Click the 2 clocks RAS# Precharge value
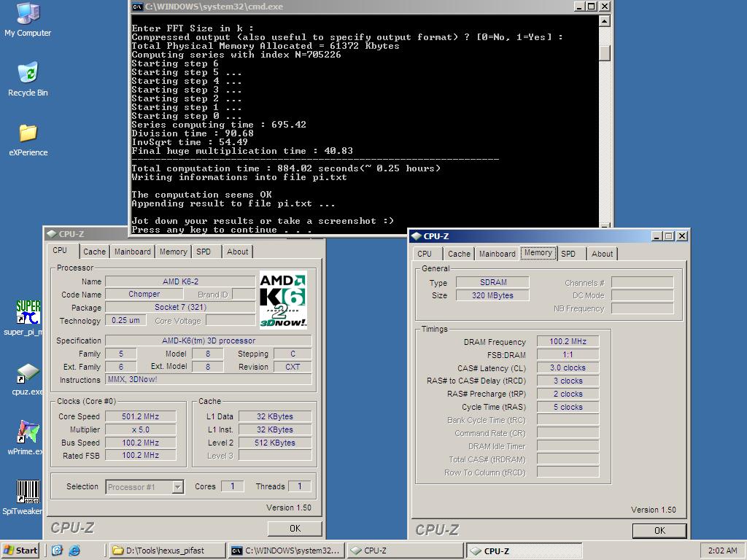Image resolution: width=747 pixels, height=560 pixels. click(x=568, y=394)
